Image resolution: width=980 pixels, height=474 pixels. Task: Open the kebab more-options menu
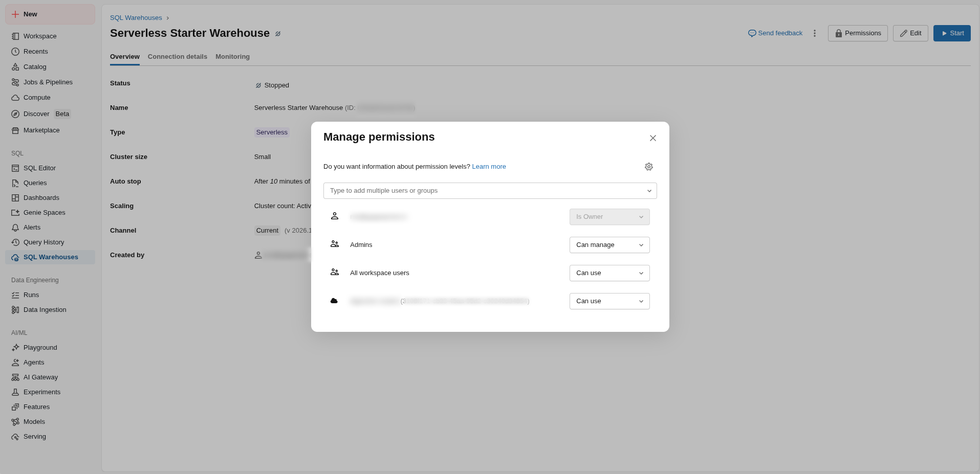pyautogui.click(x=815, y=33)
